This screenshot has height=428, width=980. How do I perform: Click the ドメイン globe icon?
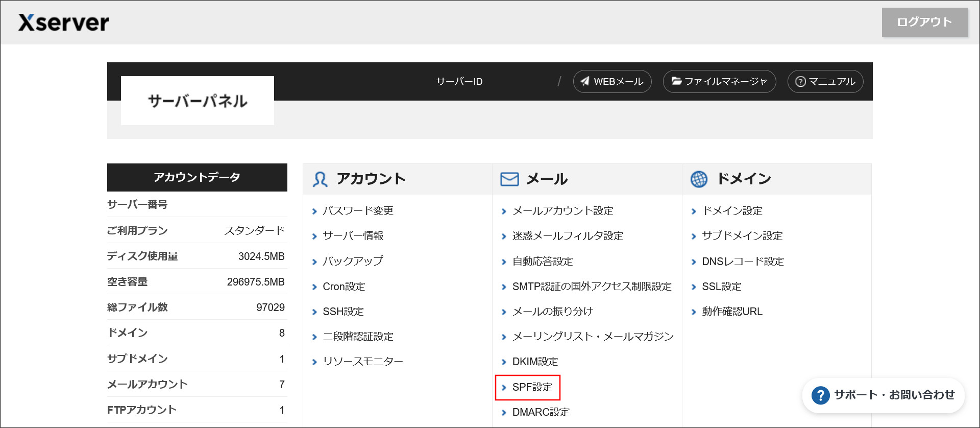pos(699,179)
